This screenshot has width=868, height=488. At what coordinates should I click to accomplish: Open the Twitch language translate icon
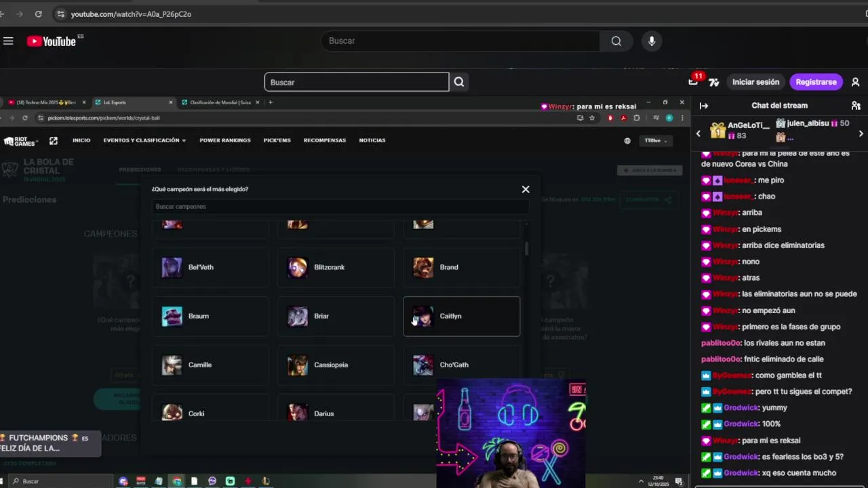[714, 82]
